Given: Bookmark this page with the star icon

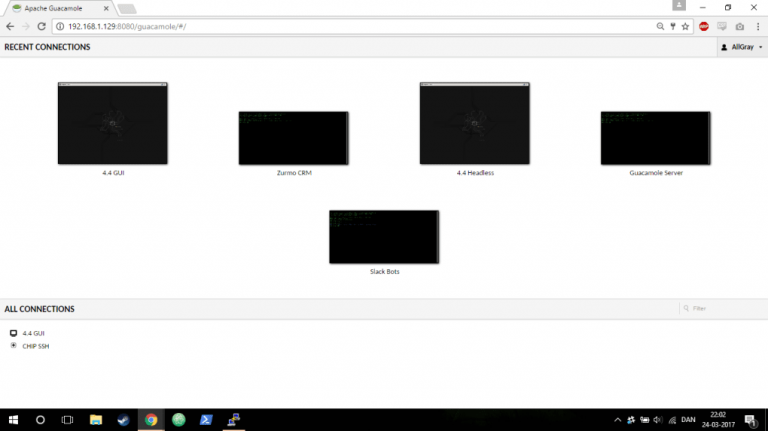Looking at the screenshot, I should coord(685,26).
